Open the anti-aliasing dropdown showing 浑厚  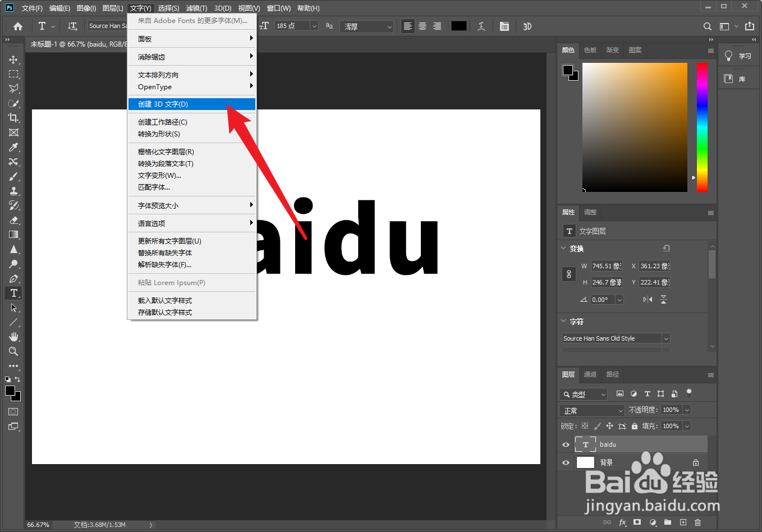pyautogui.click(x=389, y=26)
